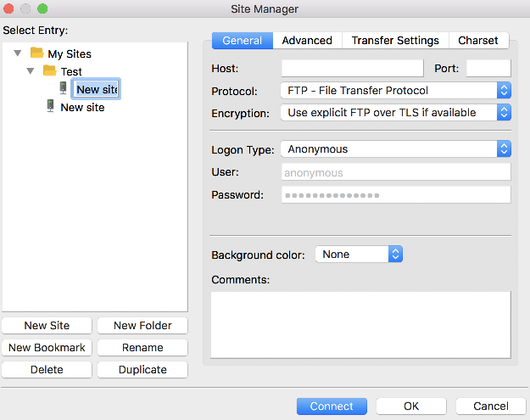Open the Protocol dropdown
Image resolution: width=530 pixels, height=420 pixels.
[x=394, y=91]
